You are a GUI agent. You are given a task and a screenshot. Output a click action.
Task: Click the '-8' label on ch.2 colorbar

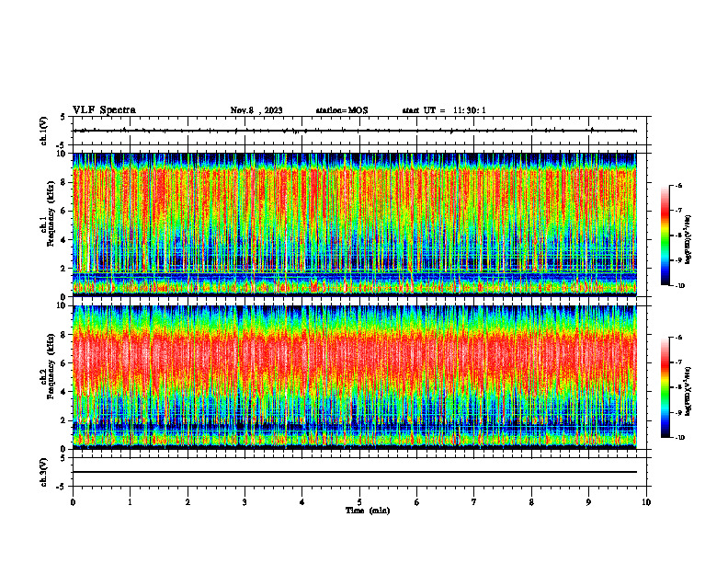coord(678,387)
